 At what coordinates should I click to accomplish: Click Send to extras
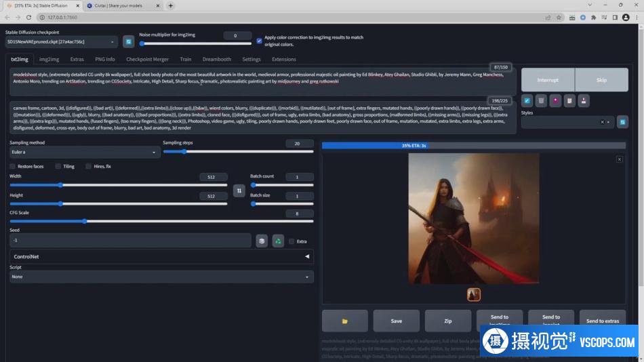point(603,321)
